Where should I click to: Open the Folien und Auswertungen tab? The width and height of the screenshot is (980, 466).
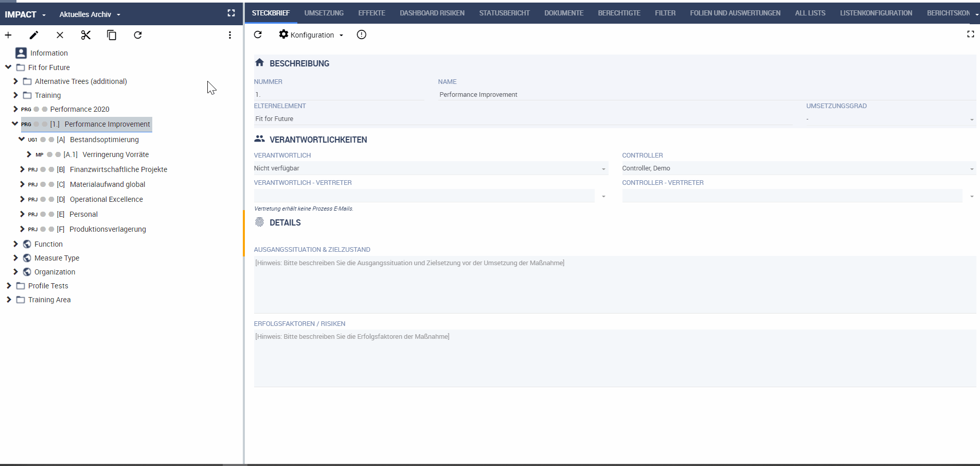pyautogui.click(x=735, y=13)
